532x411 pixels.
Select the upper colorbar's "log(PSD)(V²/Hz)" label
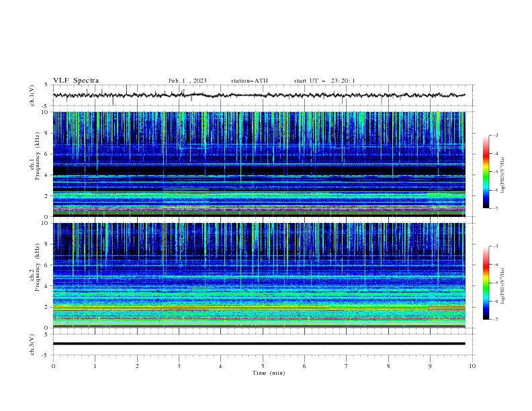503,175
